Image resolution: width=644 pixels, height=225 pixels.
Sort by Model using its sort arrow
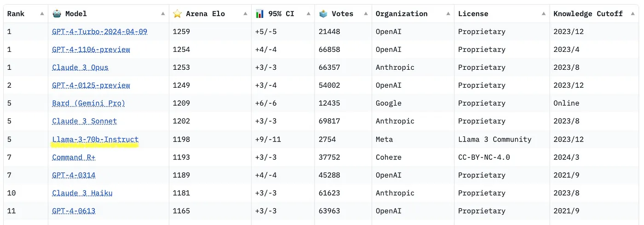(x=163, y=14)
